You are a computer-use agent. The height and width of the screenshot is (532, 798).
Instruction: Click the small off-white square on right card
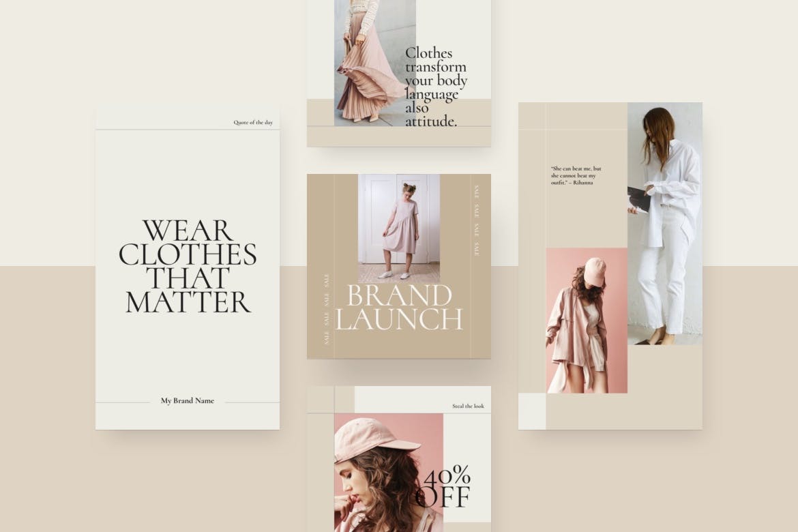pos(531,411)
